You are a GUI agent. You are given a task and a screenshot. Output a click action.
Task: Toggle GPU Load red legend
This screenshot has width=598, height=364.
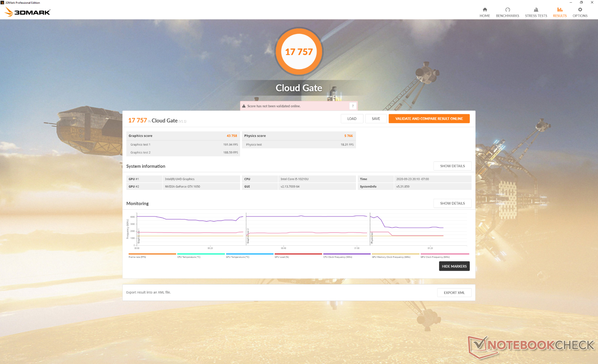tap(298, 255)
